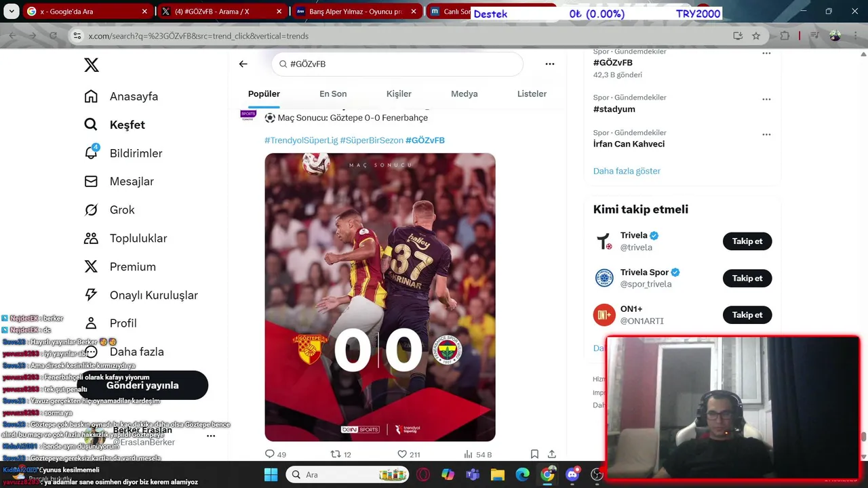Open more options for #GÖZvFB trend
The width and height of the screenshot is (868, 488).
pyautogui.click(x=766, y=53)
